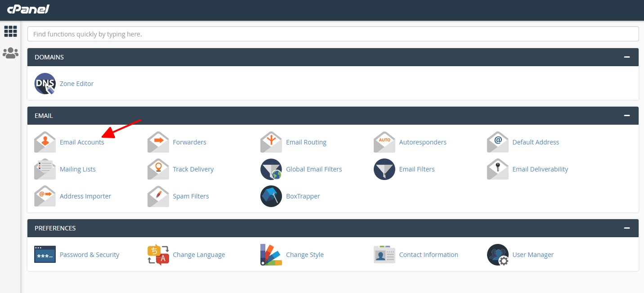This screenshot has height=293, width=644.
Task: Open the Global Email Filters link
Action: 314,169
